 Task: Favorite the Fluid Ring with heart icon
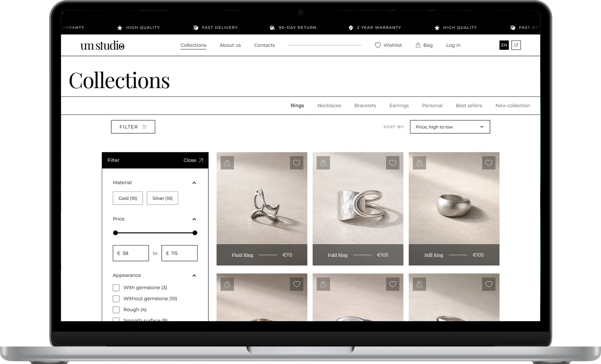pos(296,163)
